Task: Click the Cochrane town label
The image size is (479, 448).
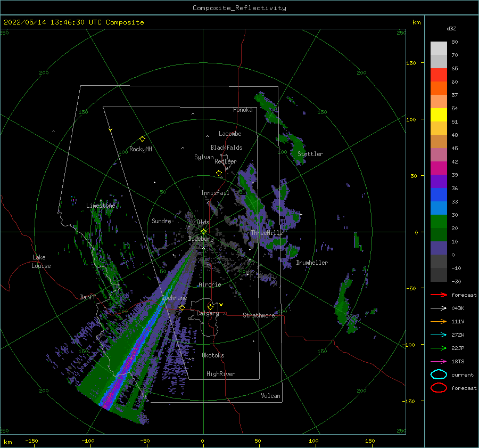Action: tap(174, 298)
